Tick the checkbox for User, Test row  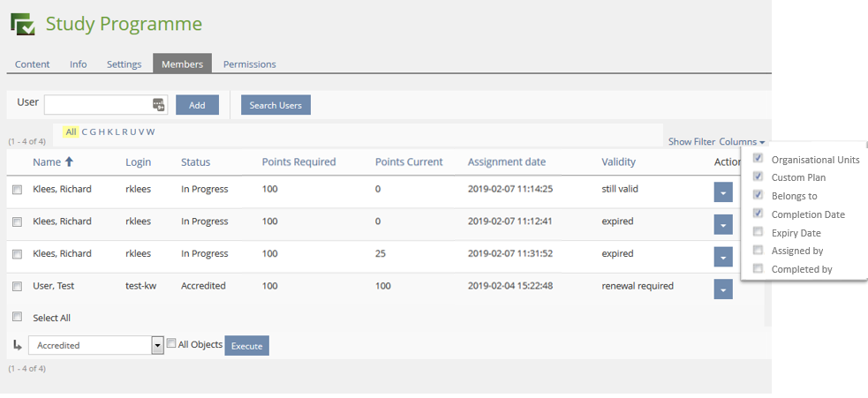point(17,286)
